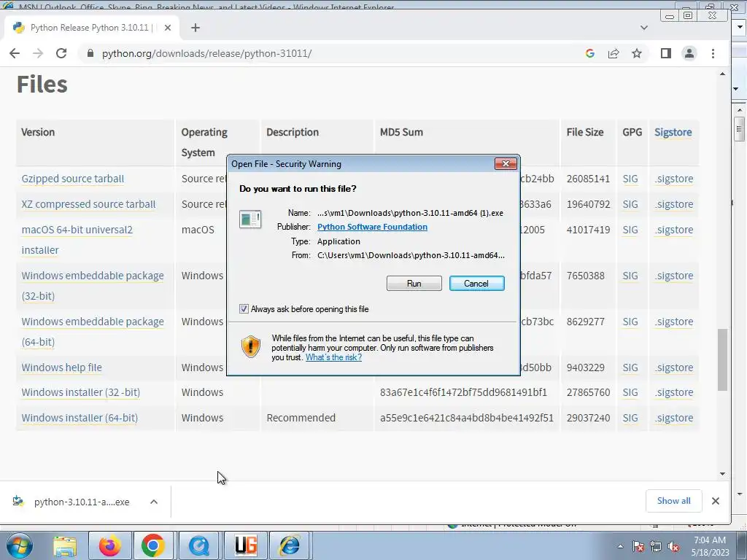747x560 pixels.
Task: Click the file size 29037240 cell
Action: pos(588,418)
